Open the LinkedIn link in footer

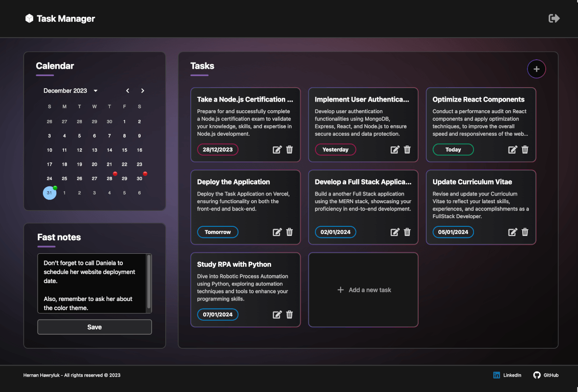pyautogui.click(x=507, y=375)
